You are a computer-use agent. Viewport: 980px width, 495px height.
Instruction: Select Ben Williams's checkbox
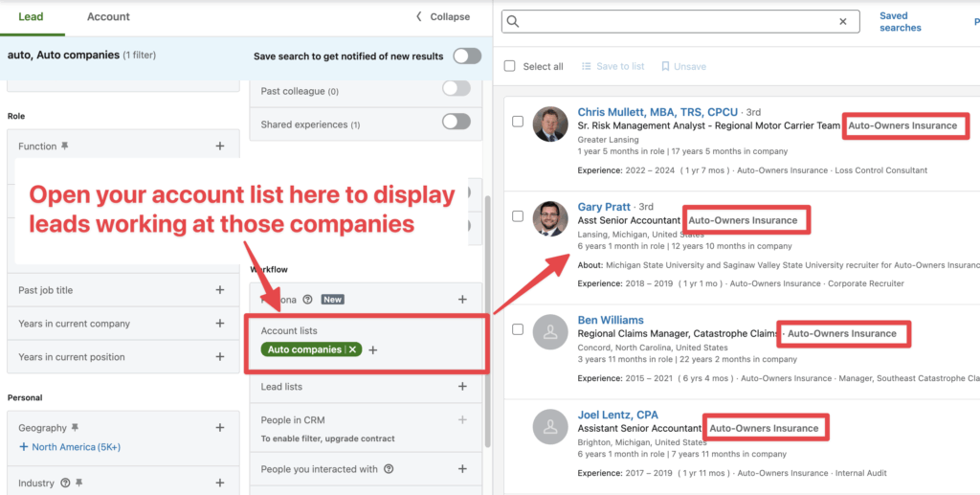click(x=518, y=329)
